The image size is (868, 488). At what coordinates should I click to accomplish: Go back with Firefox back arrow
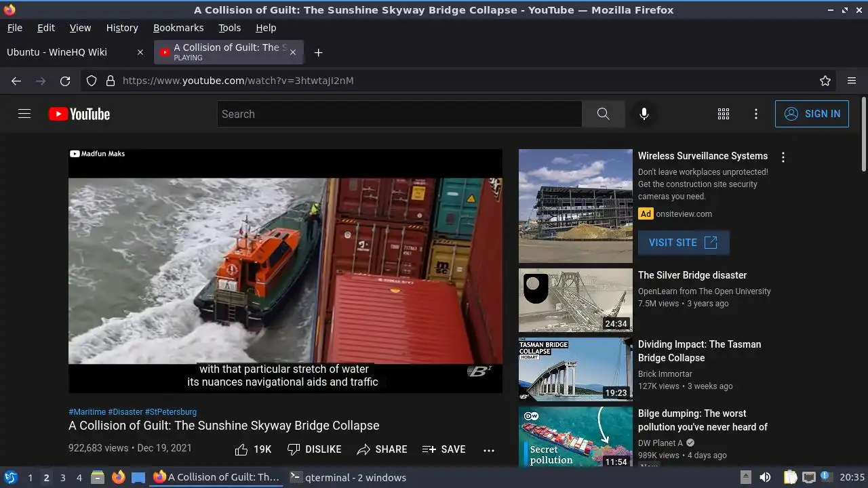[16, 81]
